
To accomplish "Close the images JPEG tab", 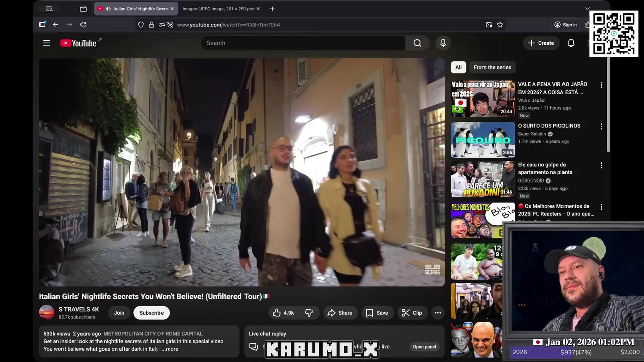I will tap(258, 9).
